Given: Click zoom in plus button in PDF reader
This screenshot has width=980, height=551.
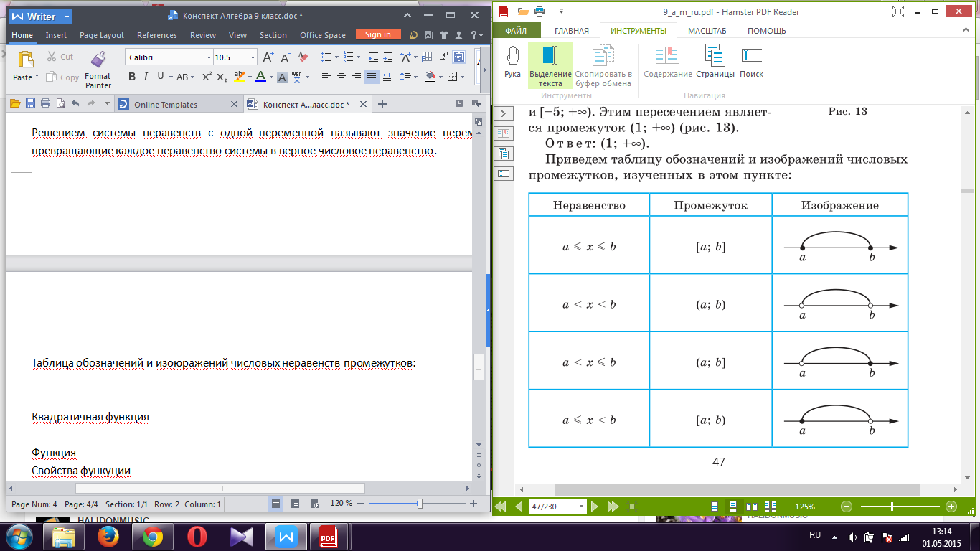Looking at the screenshot, I should (x=951, y=507).
